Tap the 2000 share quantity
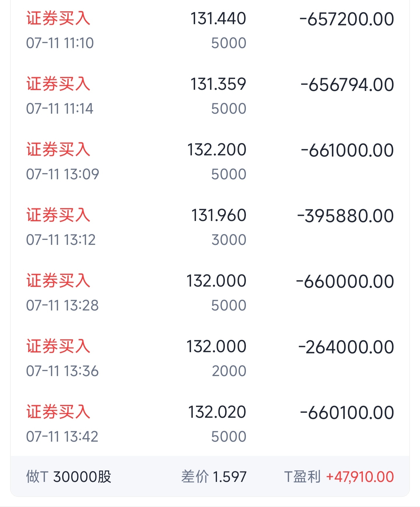420x507 pixels. (229, 371)
